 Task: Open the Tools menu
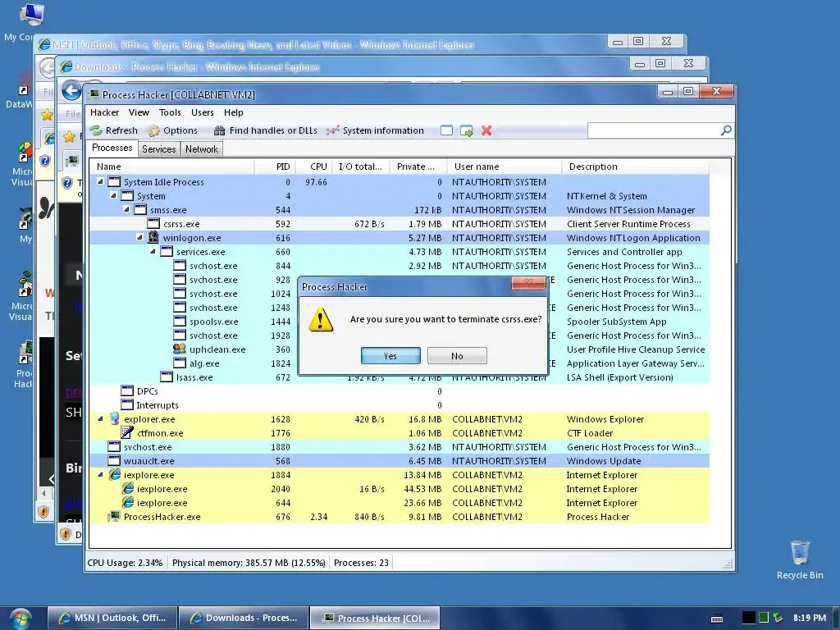tap(170, 112)
